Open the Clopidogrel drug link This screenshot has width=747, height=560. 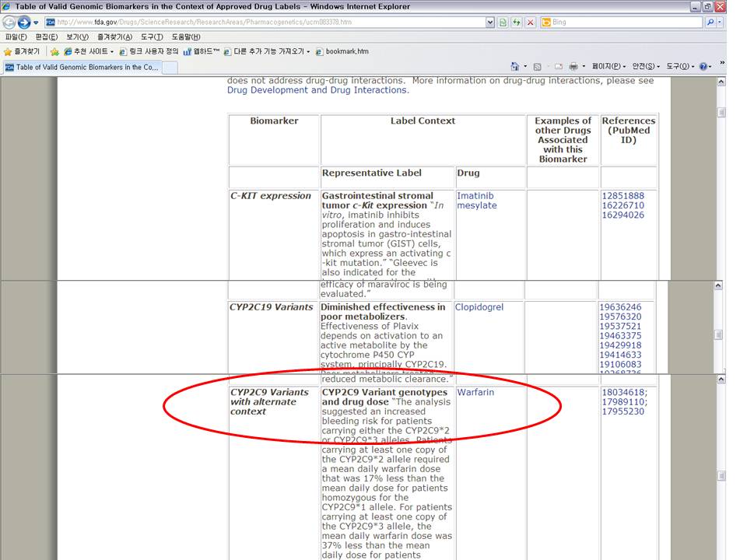[x=479, y=307]
